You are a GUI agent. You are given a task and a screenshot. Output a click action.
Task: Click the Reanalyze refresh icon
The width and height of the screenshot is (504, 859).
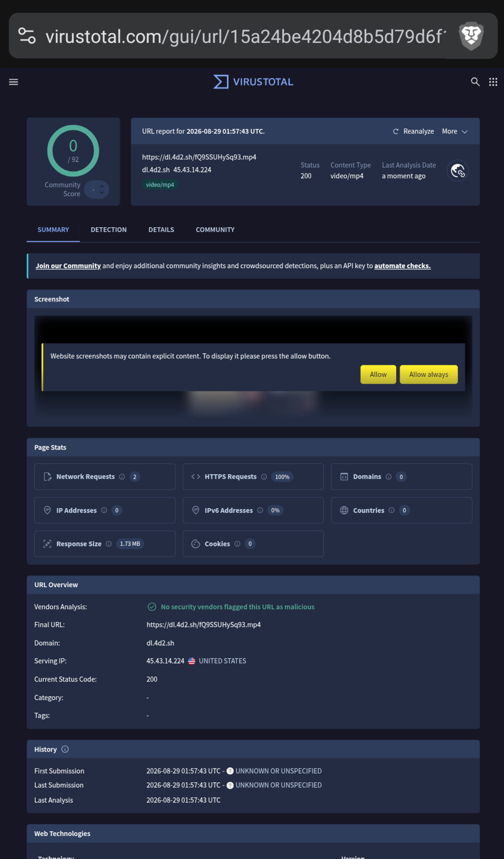396,132
